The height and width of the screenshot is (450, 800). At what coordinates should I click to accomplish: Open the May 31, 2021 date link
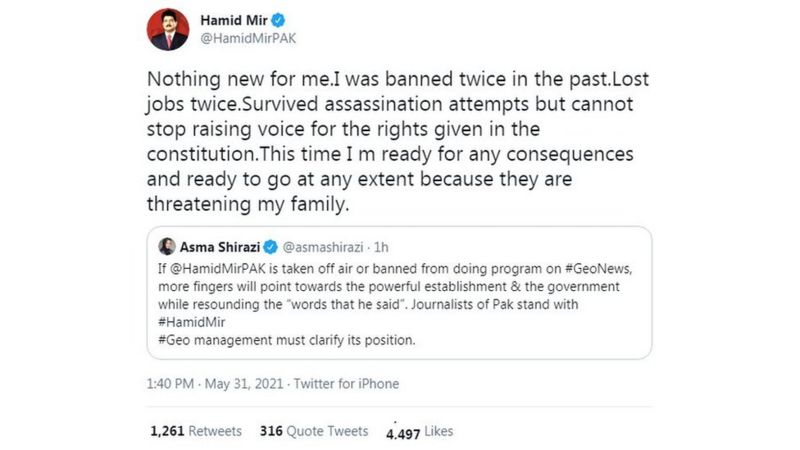244,384
